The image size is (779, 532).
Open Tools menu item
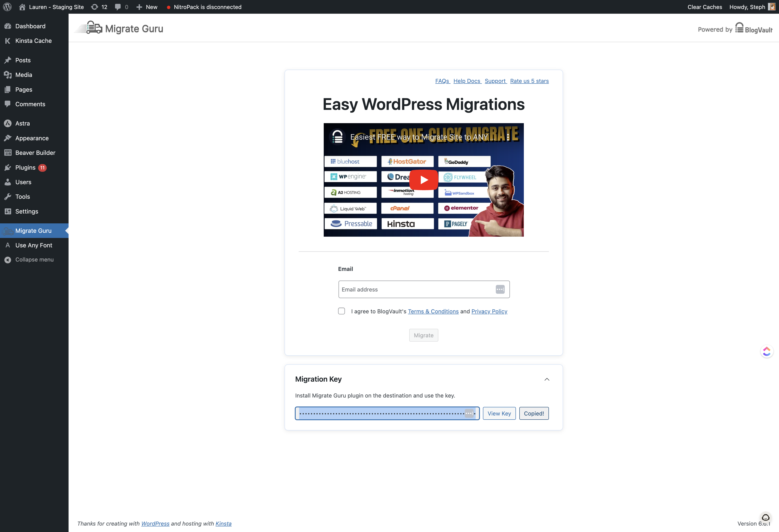pyautogui.click(x=34, y=197)
